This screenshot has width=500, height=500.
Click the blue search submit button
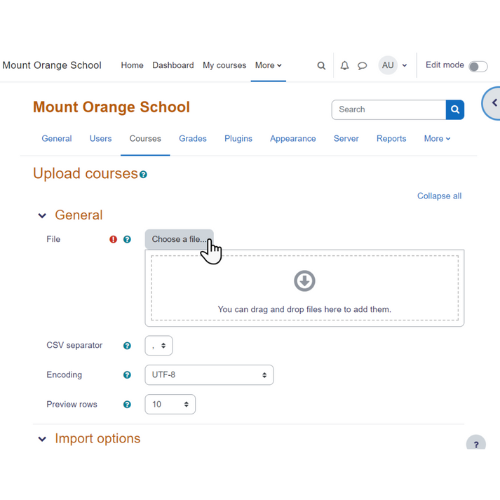coord(455,109)
